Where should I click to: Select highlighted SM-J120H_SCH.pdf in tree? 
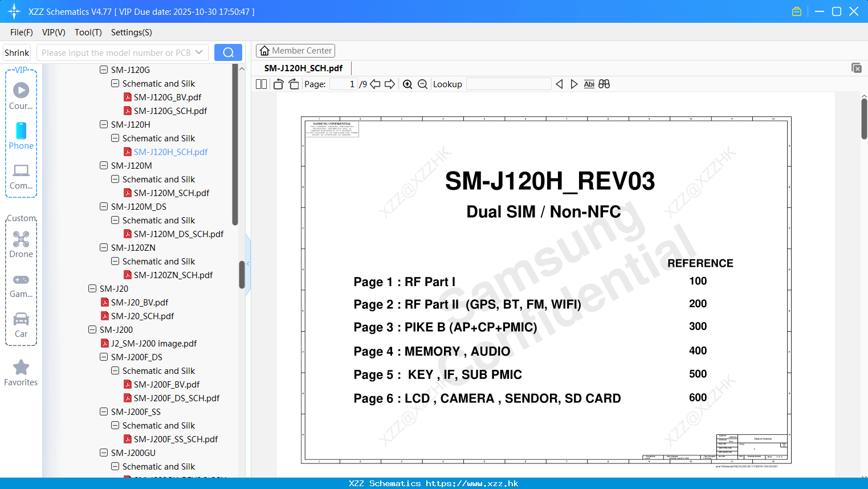coord(170,152)
